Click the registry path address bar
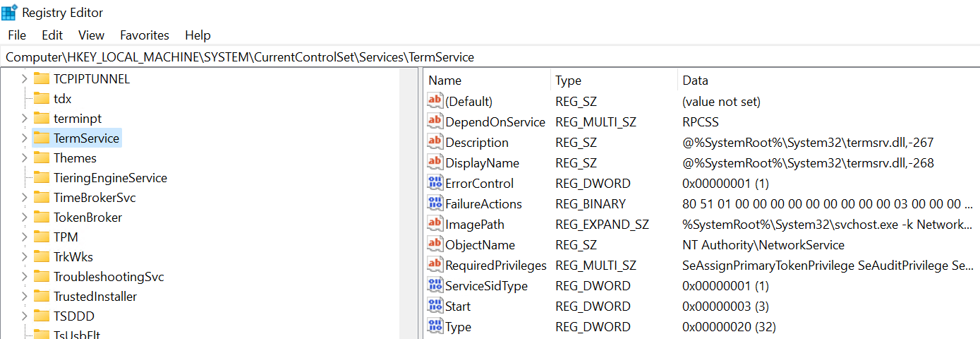 pos(490,56)
